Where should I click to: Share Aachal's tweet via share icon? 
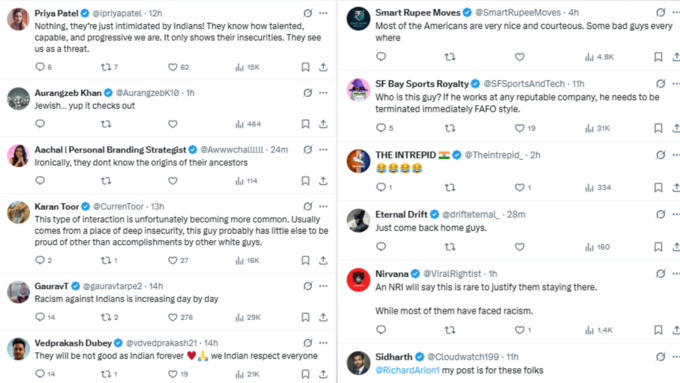pyautogui.click(x=323, y=181)
